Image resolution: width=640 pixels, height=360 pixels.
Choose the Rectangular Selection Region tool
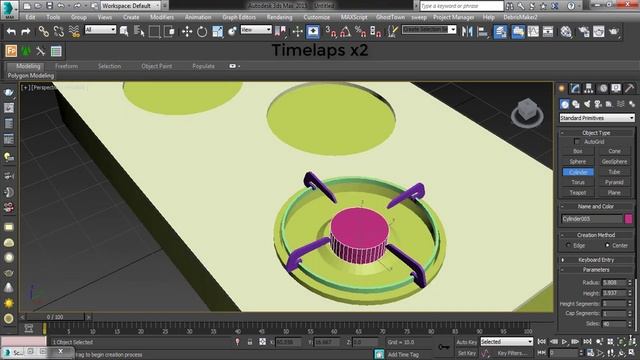154,31
